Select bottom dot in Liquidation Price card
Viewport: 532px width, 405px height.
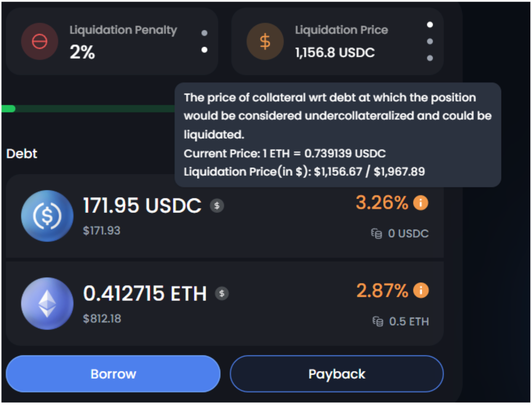430,58
